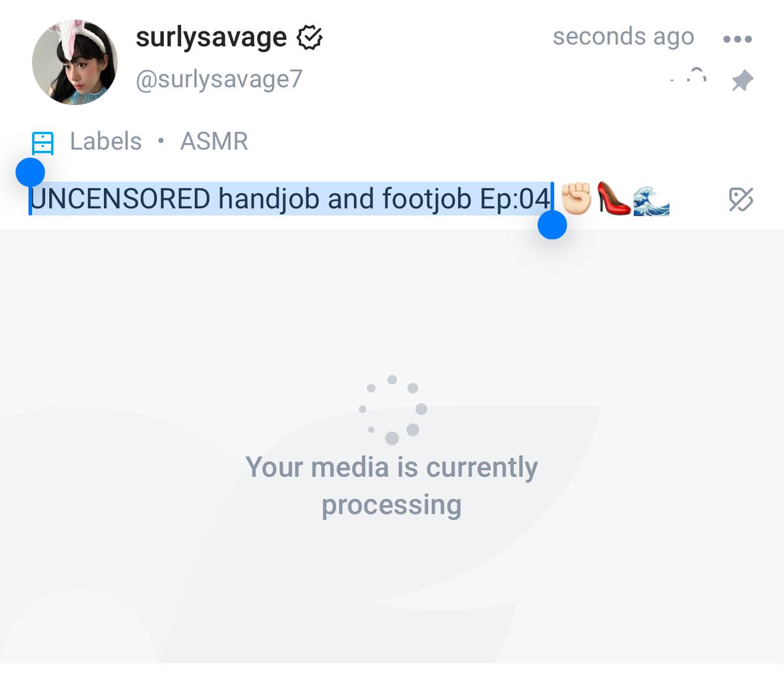Open the 'seconds ago' timestamp link
Viewport: 784px width, 681px height.
click(x=623, y=37)
